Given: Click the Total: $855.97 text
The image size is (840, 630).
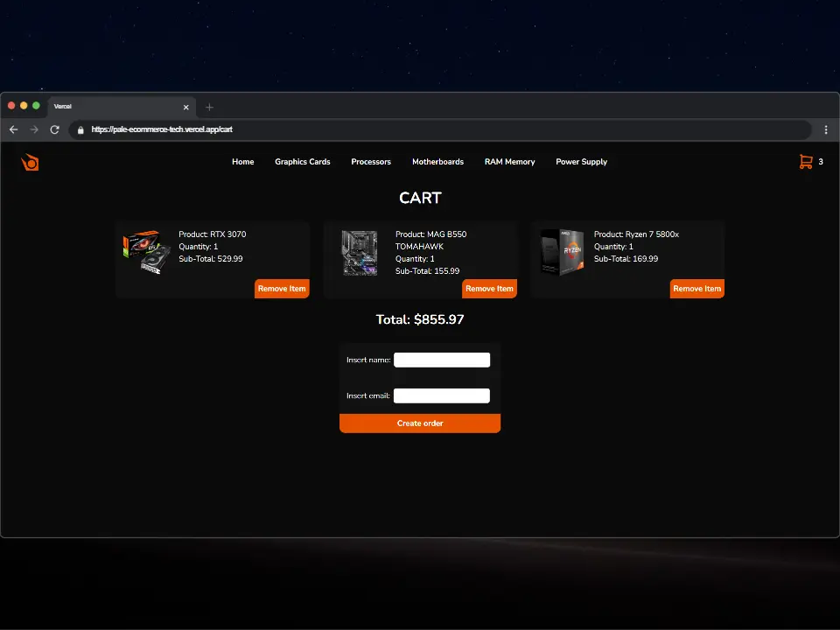Looking at the screenshot, I should point(420,320).
